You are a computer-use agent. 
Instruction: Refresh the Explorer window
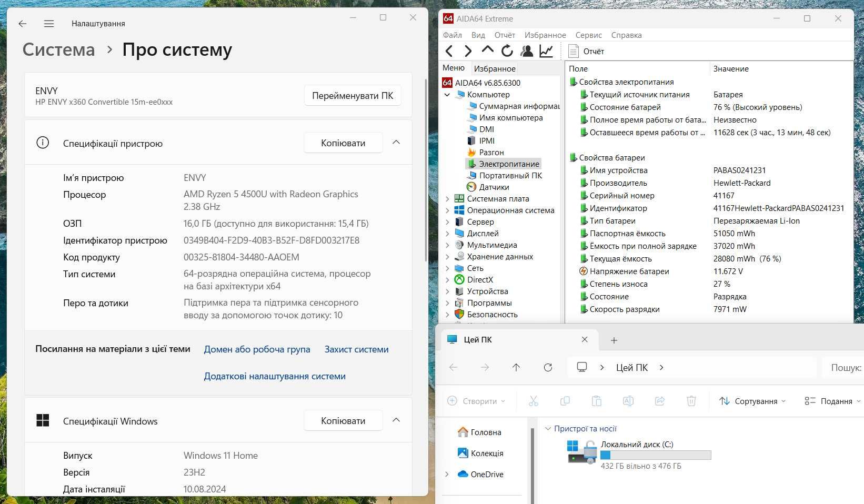point(548,367)
